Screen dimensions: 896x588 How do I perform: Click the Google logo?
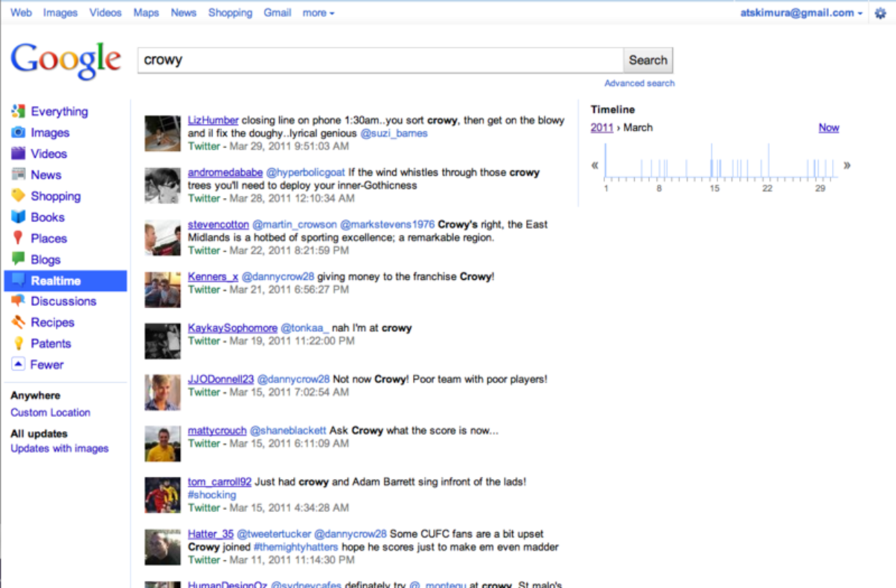66,61
